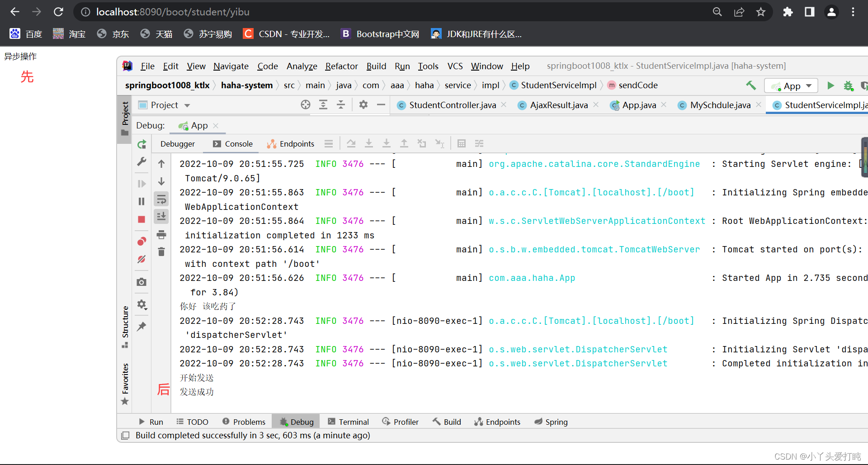Click the tool window quick access status icon
This screenshot has height=465, width=868.
coord(125,435)
